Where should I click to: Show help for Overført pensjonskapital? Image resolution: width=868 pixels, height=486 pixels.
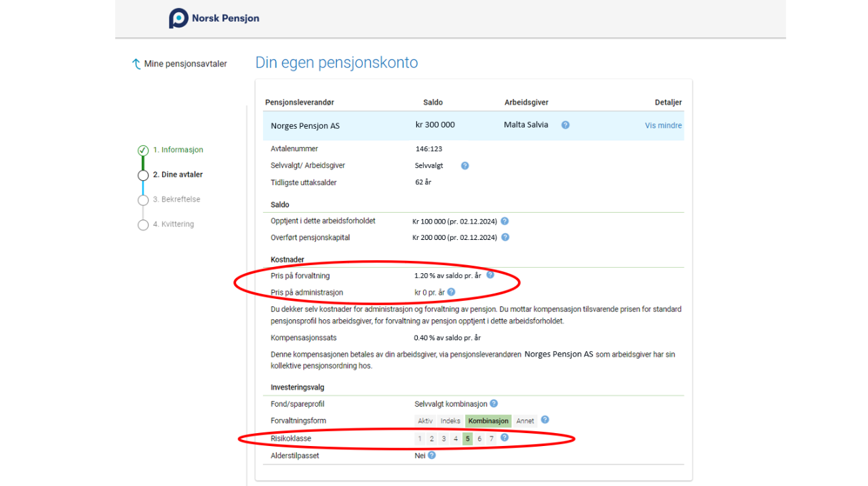[505, 237]
